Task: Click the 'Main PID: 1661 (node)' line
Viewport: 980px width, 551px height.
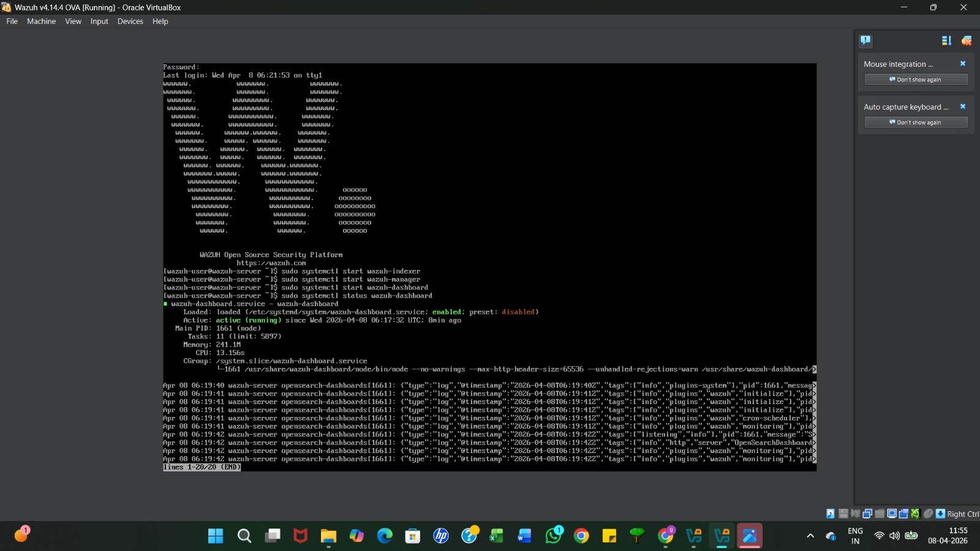Action: pyautogui.click(x=218, y=329)
